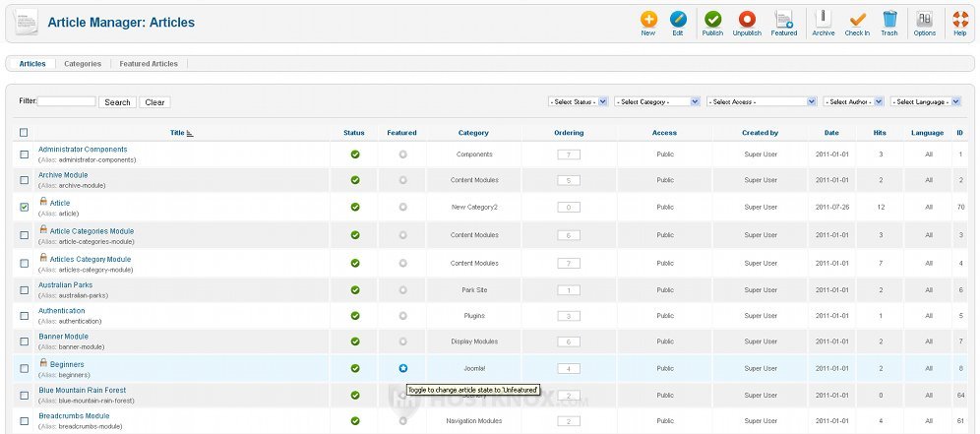Click ordering field of Beginners row
This screenshot has width=980, height=434.
pyautogui.click(x=569, y=368)
